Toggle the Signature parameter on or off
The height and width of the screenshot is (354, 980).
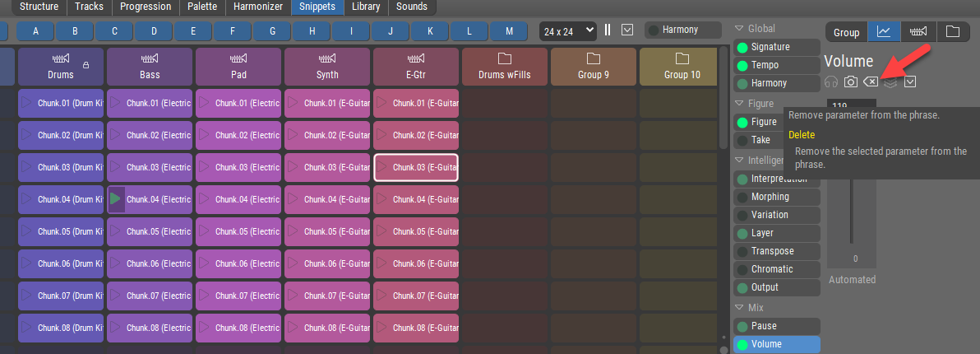pyautogui.click(x=743, y=47)
